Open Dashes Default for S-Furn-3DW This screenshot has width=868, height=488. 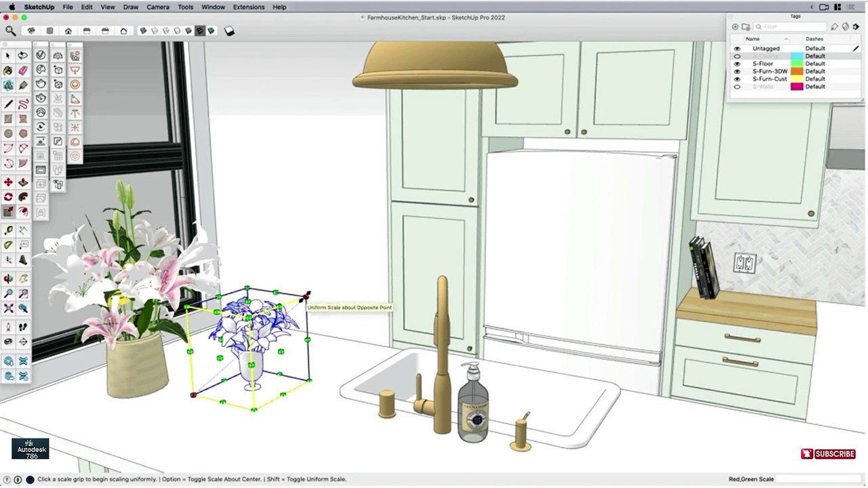click(x=815, y=71)
